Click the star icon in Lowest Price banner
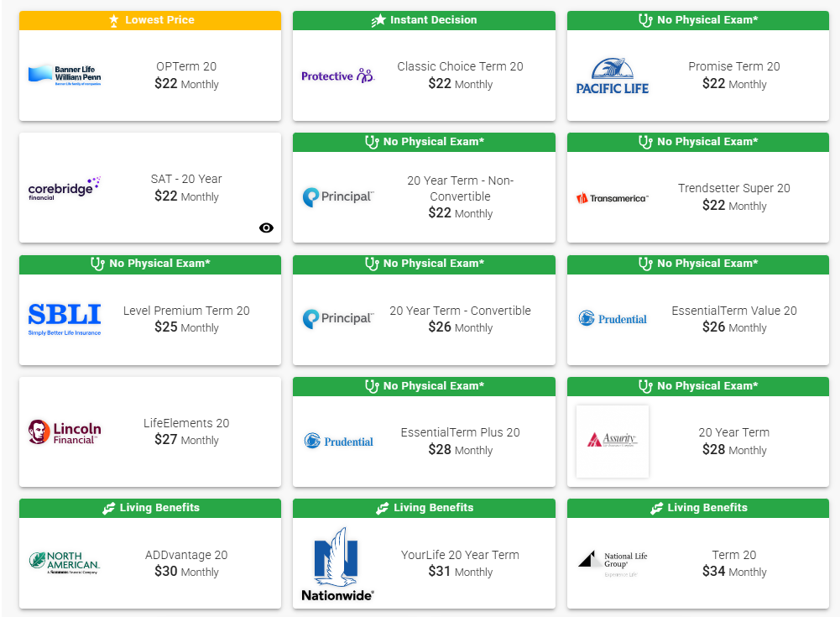The width and height of the screenshot is (840, 617). (113, 20)
